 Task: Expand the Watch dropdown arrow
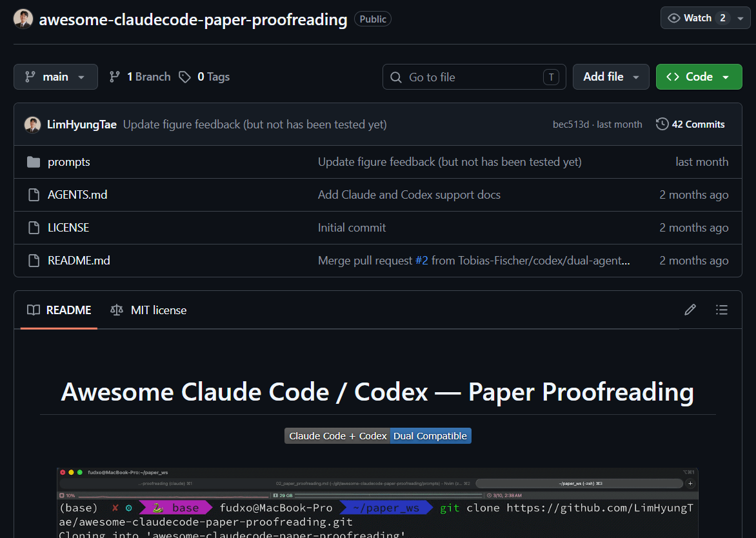(741, 18)
